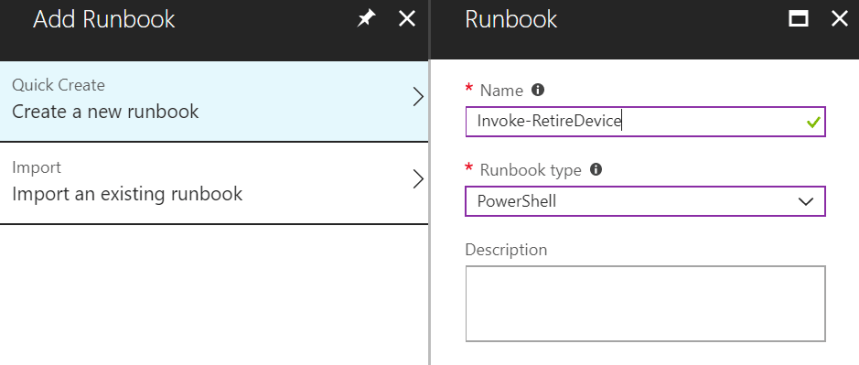Screen dimensions: 859x365
Task: Close the Runbook blade
Action: point(839,19)
